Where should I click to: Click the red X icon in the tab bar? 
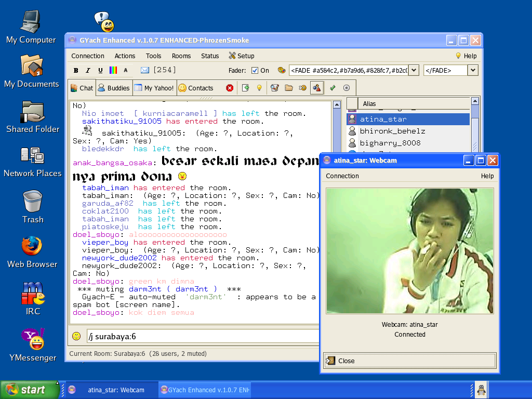tap(230, 88)
